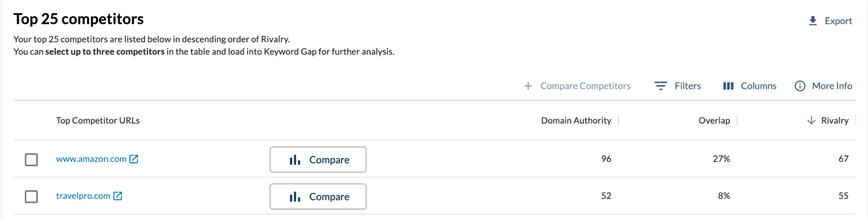868x219 pixels.
Task: Open the www.amazon.com competitor link
Action: click(91, 159)
